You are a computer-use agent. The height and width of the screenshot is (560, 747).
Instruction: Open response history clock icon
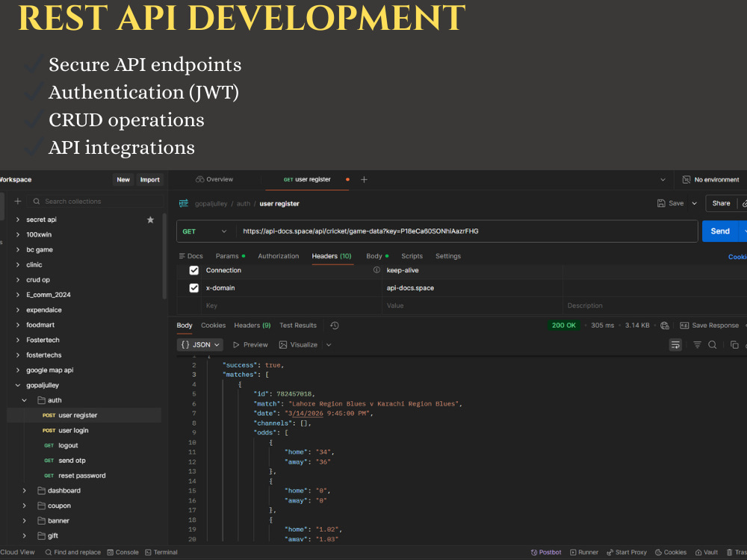pyautogui.click(x=335, y=326)
